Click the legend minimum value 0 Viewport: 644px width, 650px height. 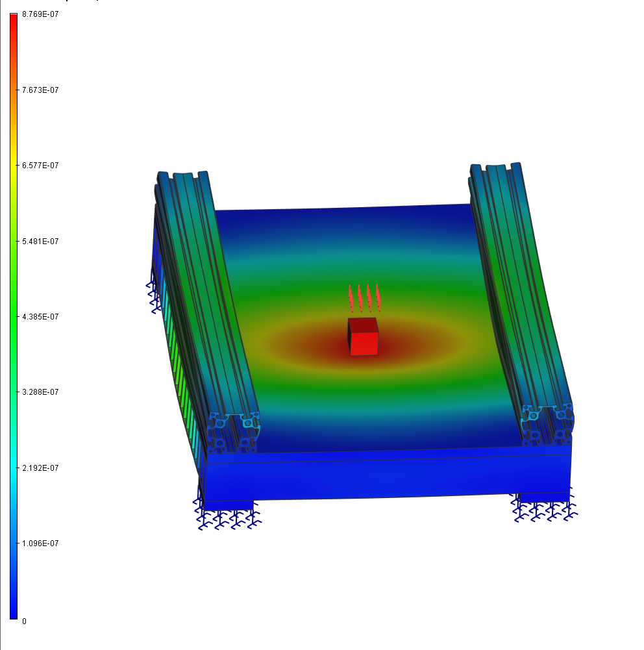(x=24, y=621)
